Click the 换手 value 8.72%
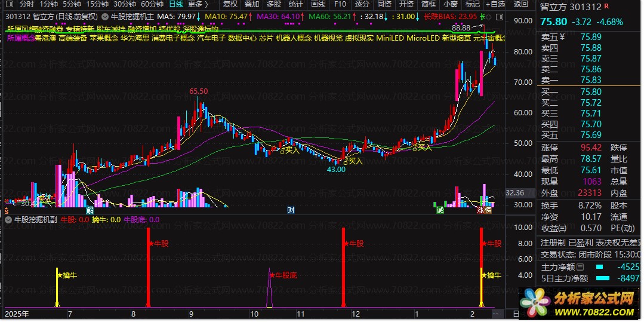 pyautogui.click(x=589, y=206)
